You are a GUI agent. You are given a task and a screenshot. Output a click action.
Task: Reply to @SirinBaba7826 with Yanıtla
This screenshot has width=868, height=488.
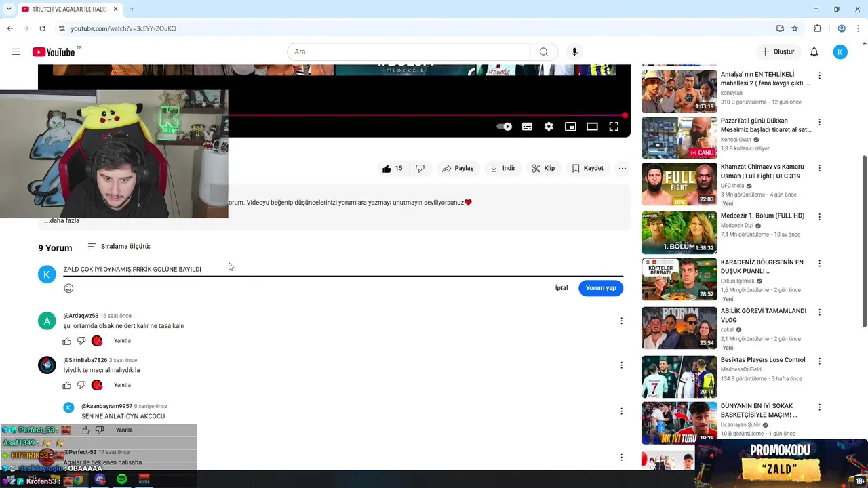pos(122,385)
